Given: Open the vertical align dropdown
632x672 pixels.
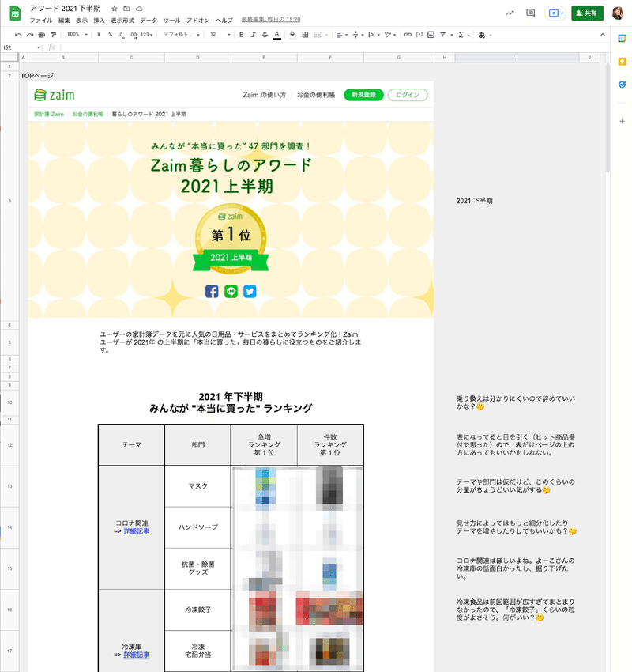Looking at the screenshot, I should coord(358,35).
